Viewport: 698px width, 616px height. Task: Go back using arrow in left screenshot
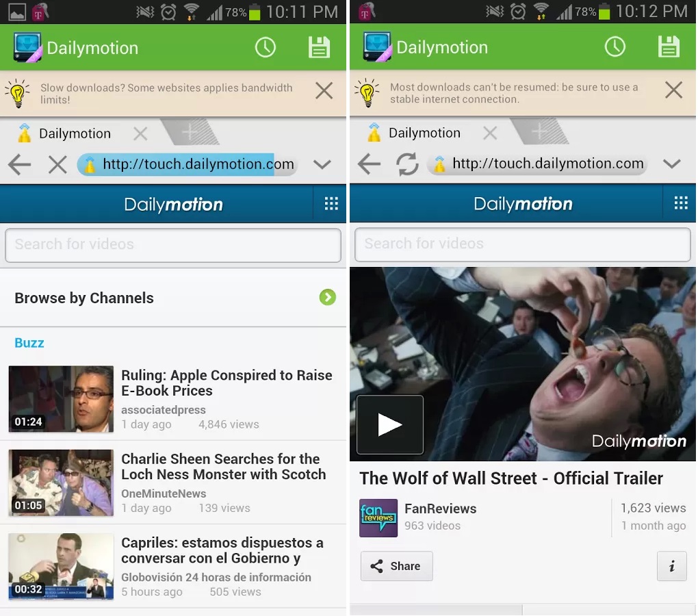click(20, 165)
